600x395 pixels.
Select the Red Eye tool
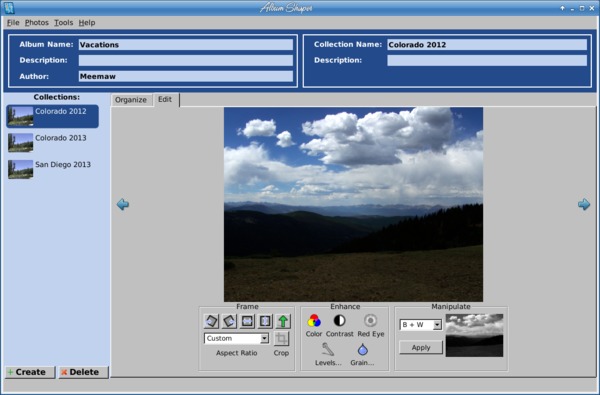click(x=370, y=320)
